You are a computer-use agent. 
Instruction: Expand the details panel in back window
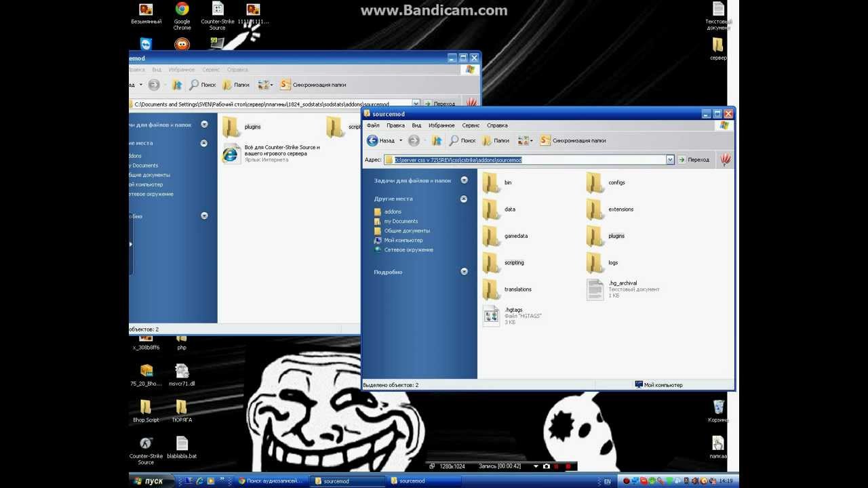204,216
